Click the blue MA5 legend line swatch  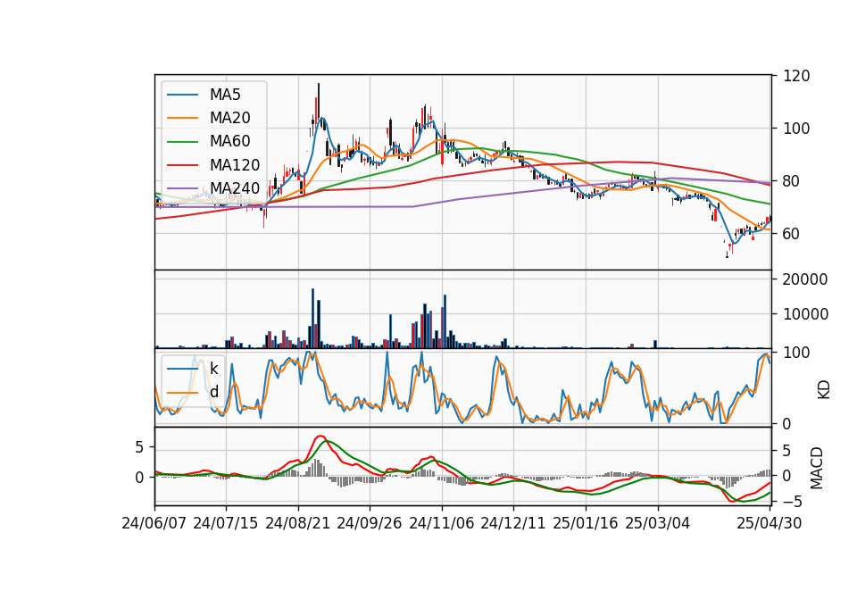coord(182,95)
